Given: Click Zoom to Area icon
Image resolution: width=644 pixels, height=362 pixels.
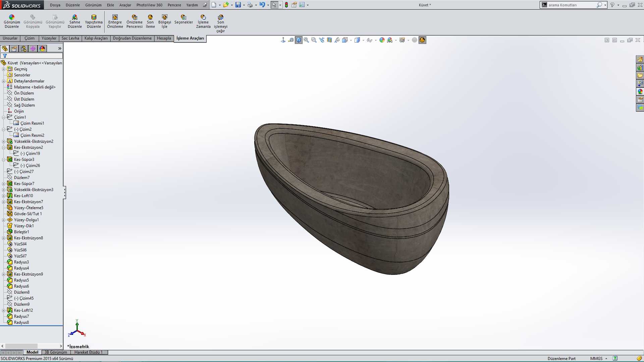Looking at the screenshot, I should [x=314, y=40].
